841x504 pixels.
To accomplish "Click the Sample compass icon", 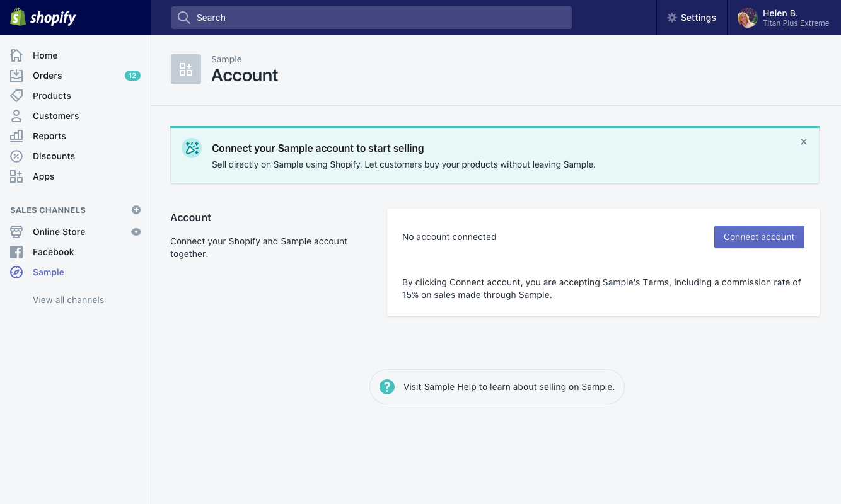I will (16, 272).
